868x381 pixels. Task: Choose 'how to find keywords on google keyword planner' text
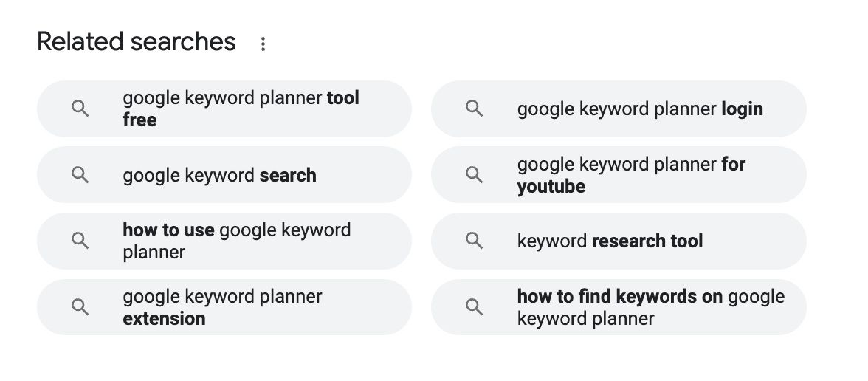[650, 307]
